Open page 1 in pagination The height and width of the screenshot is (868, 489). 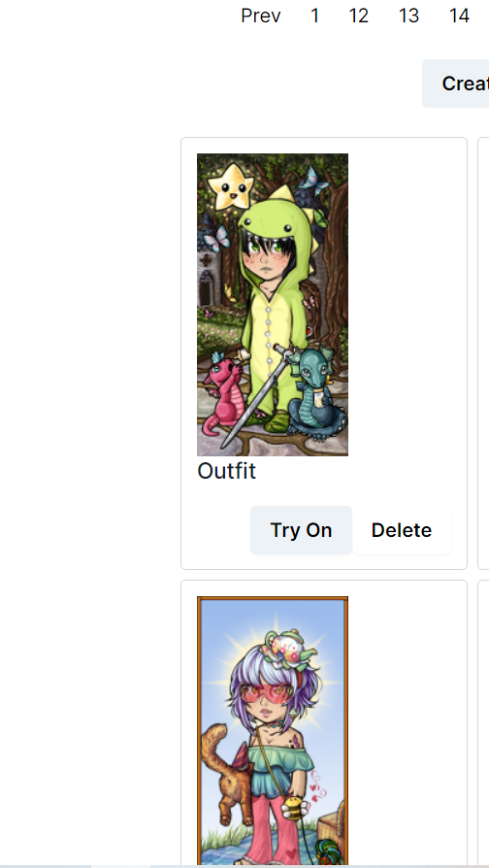point(314,17)
